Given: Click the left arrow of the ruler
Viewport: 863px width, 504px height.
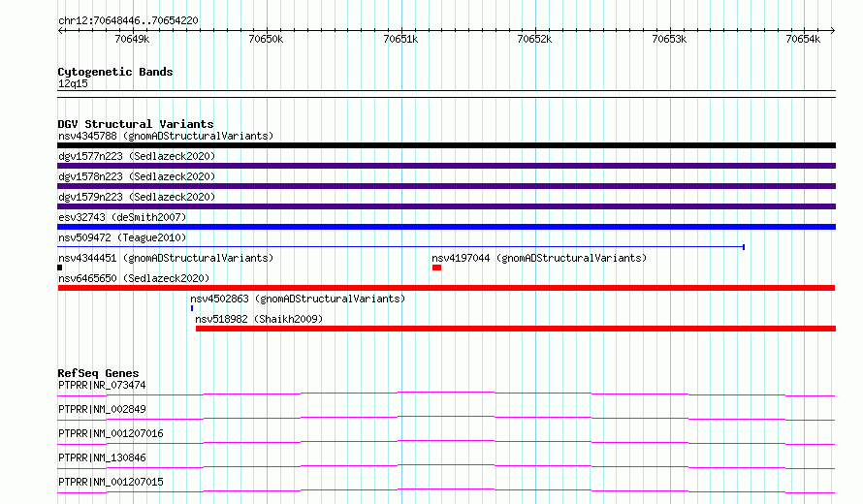Looking at the screenshot, I should [60, 30].
